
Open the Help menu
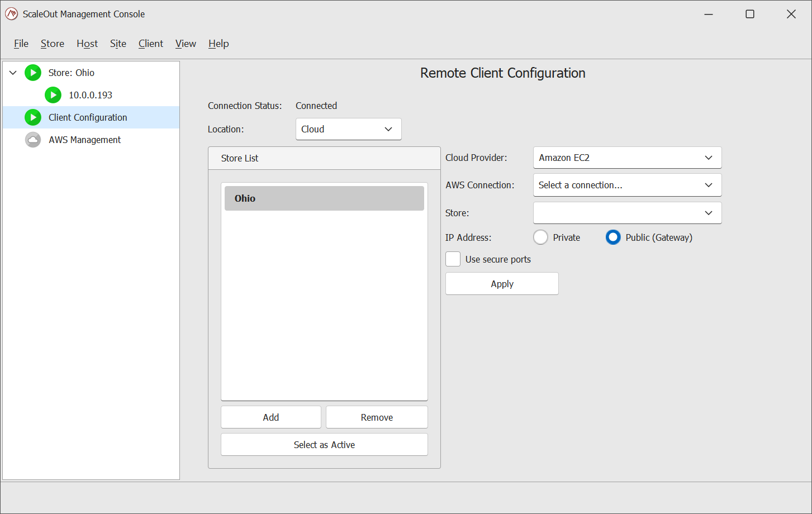pyautogui.click(x=219, y=44)
